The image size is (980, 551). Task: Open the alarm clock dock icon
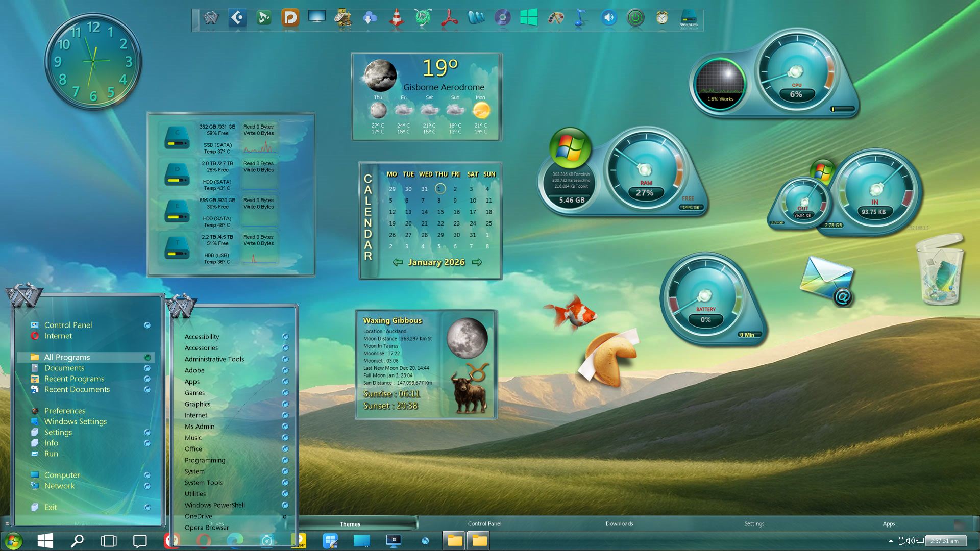pos(662,18)
